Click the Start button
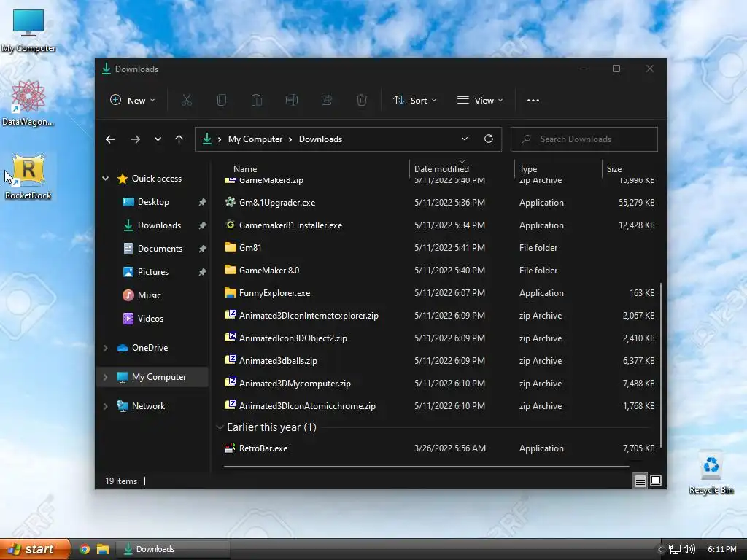The height and width of the screenshot is (560, 747). 34,549
